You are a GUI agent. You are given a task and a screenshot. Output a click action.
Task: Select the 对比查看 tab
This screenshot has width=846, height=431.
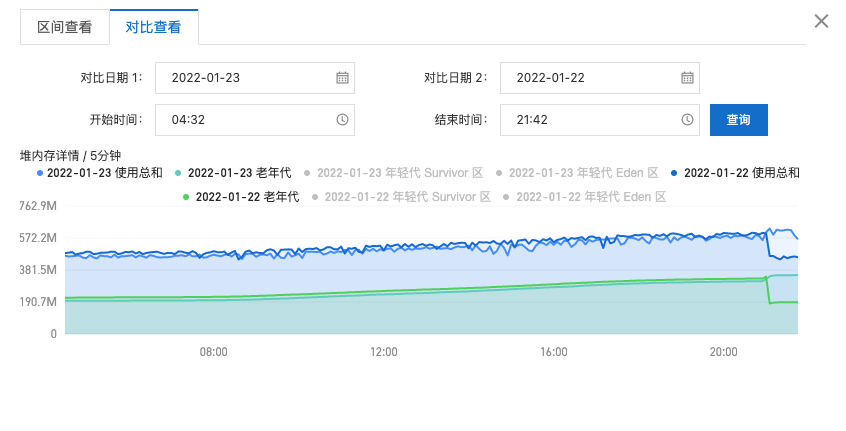pos(154,27)
